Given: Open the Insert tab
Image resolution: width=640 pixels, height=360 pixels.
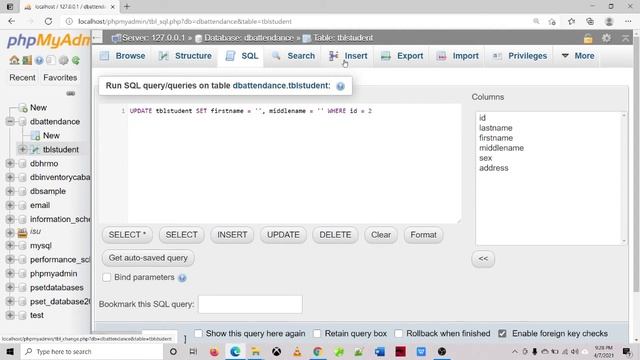Looking at the screenshot, I should click(x=348, y=56).
